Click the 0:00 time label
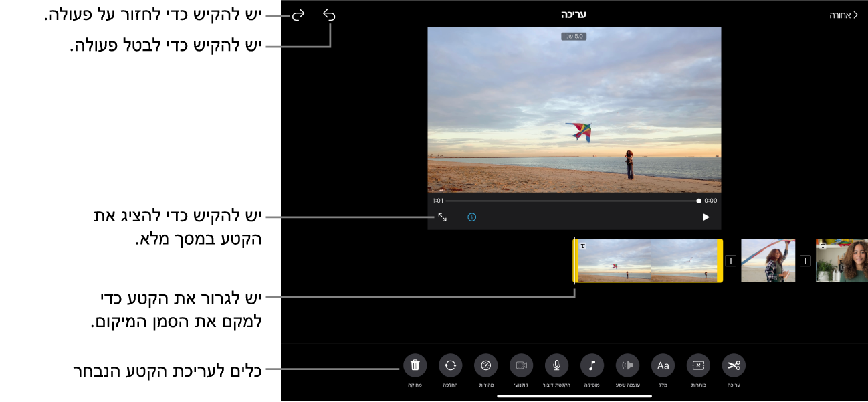The image size is (868, 402). pos(711,201)
